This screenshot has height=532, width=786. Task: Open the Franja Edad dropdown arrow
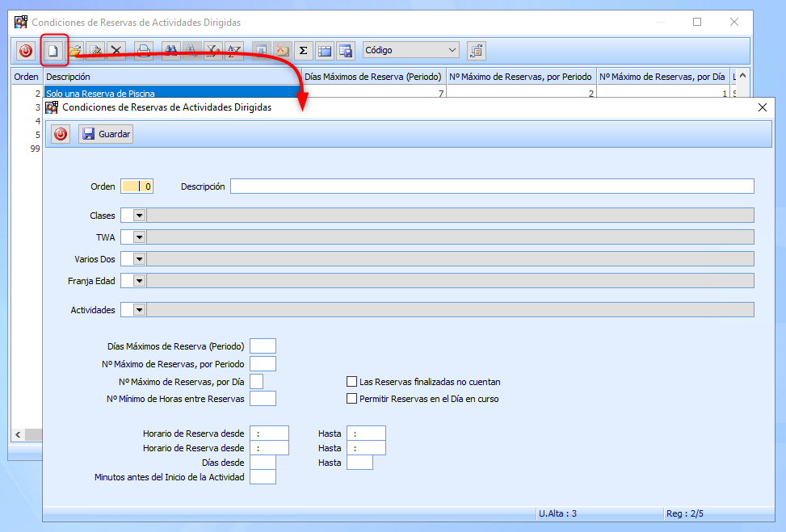click(x=139, y=281)
